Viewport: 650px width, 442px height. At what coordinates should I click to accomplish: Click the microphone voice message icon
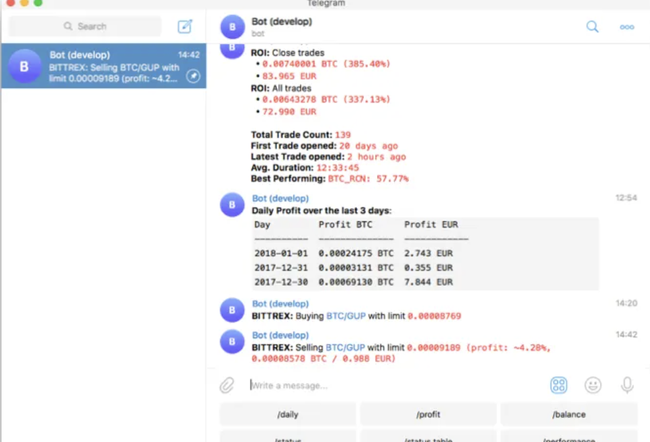[x=627, y=385]
